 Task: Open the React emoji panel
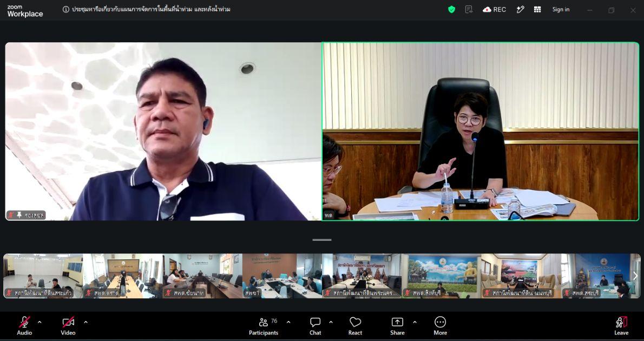tap(355, 326)
